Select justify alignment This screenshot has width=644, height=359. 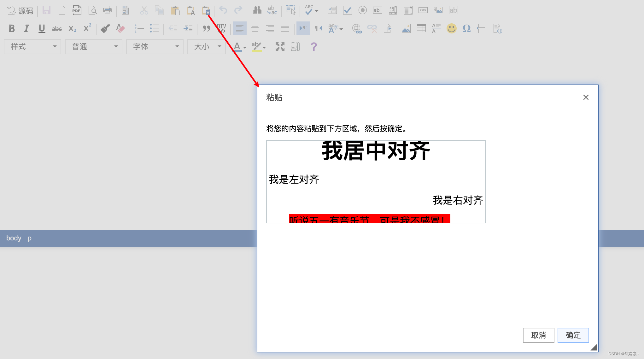(x=285, y=29)
